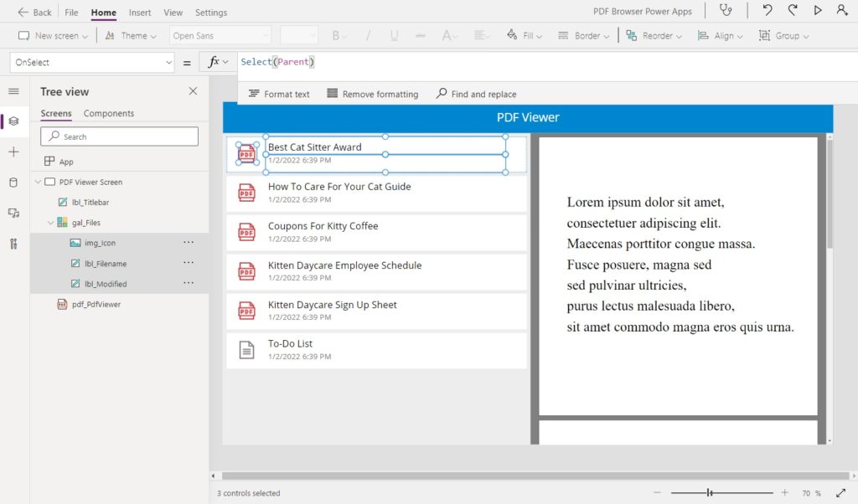858x504 pixels.
Task: Open the Insert tab
Action: 140,12
